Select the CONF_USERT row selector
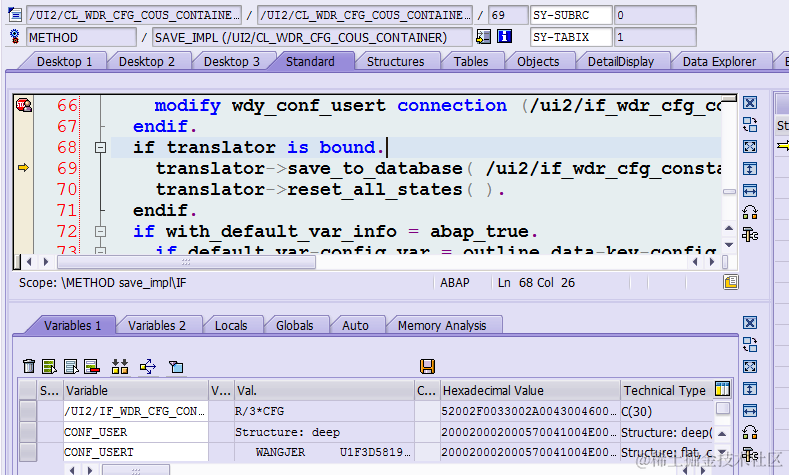Screen dimensions: 789x475 coord(28,452)
